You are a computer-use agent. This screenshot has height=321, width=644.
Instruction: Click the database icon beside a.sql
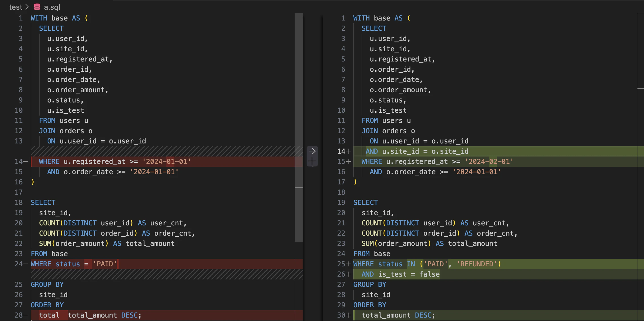click(37, 7)
